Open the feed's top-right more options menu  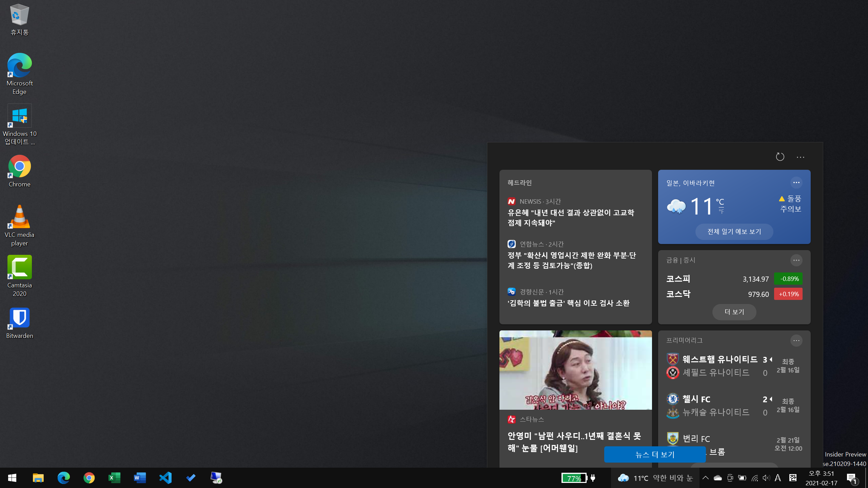[x=800, y=157]
